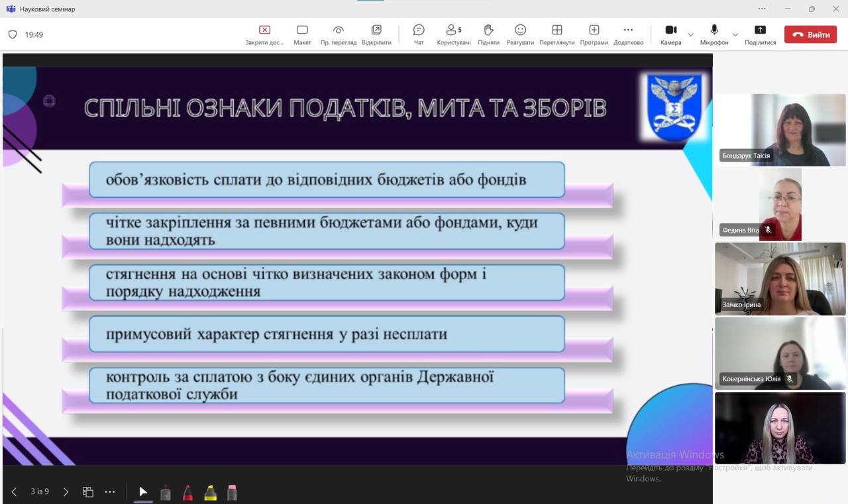The width and height of the screenshot is (848, 504).
Task: Pop out slides with Відкріпити
Action: (x=376, y=34)
